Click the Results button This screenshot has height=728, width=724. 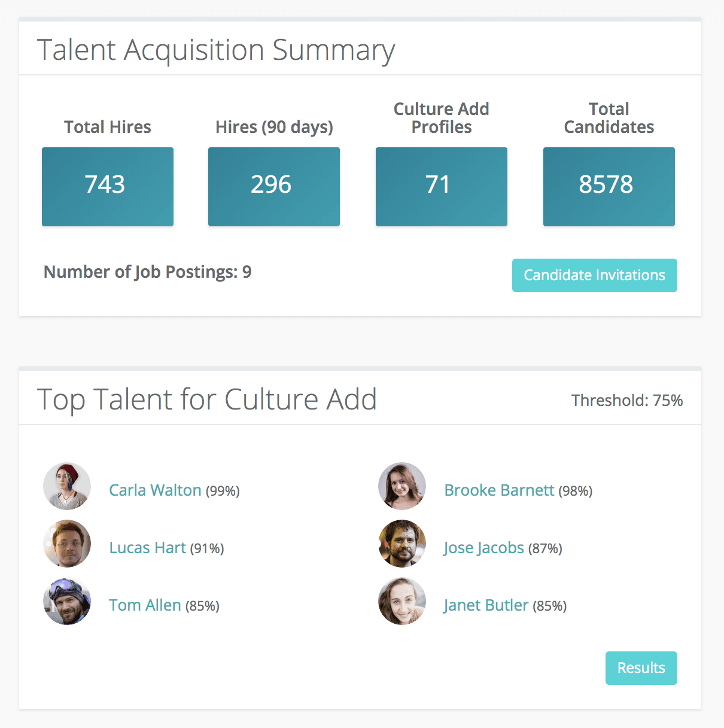[641, 668]
